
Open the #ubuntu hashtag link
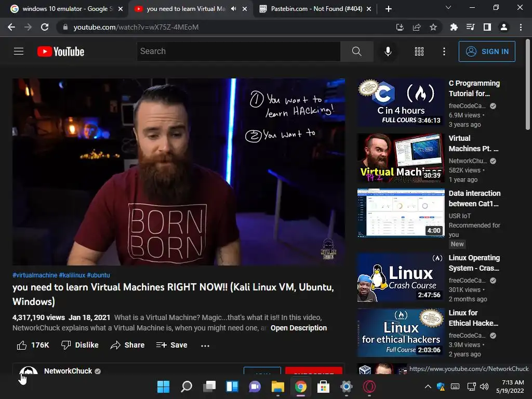pyautogui.click(x=98, y=275)
